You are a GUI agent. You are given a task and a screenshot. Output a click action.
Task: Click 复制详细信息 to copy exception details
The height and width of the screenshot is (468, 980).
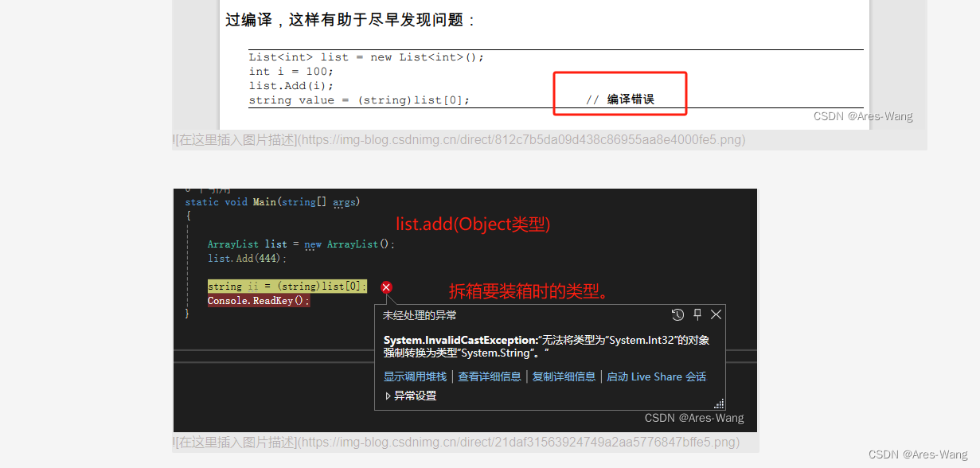[564, 376]
